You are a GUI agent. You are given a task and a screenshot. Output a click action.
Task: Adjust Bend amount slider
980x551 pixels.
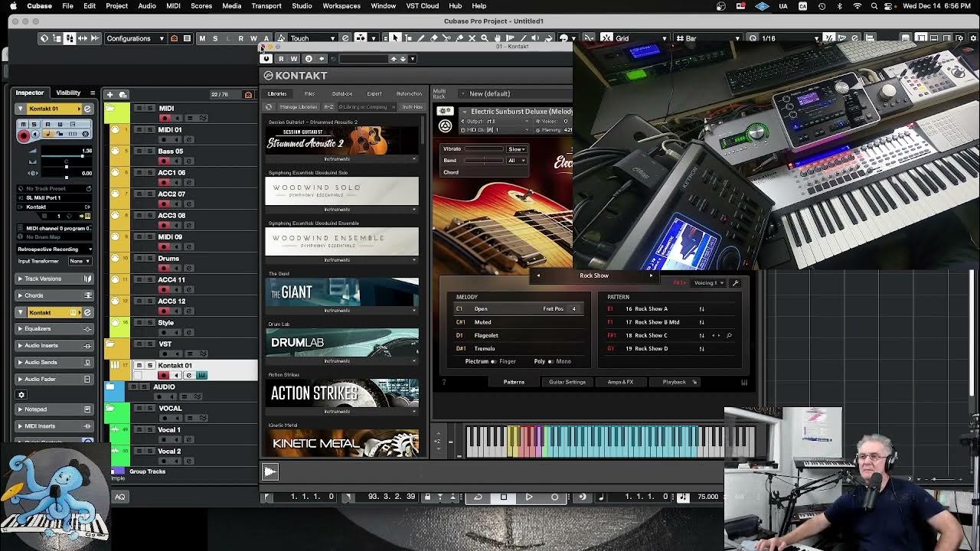coord(484,161)
